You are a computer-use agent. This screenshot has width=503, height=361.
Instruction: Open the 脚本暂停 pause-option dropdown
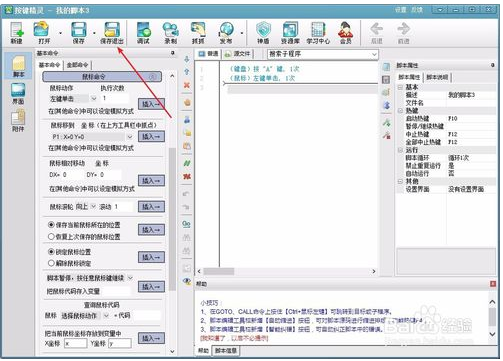point(130,278)
